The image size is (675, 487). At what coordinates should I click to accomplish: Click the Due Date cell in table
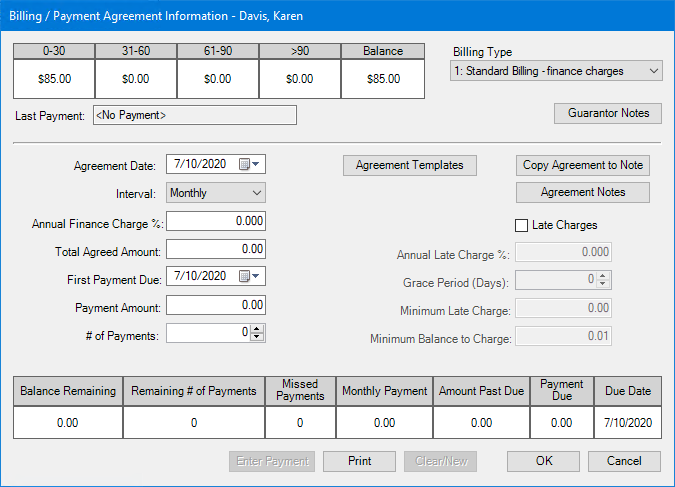pyautogui.click(x=628, y=424)
